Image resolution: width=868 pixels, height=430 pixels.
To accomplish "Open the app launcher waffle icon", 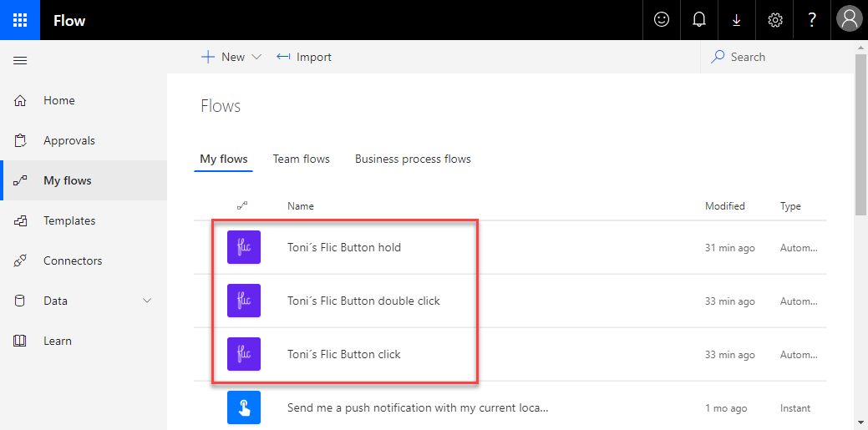I will pos(20,20).
